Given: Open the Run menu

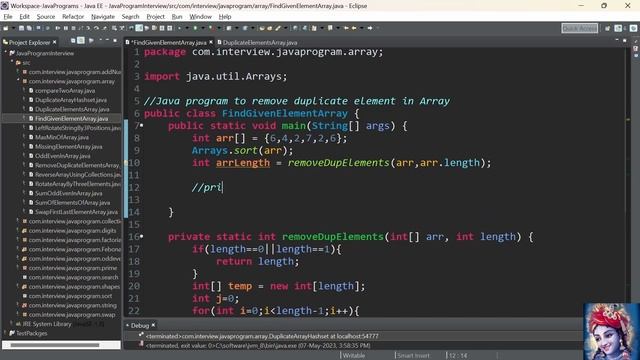Looking at the screenshot, I should coord(177,17).
